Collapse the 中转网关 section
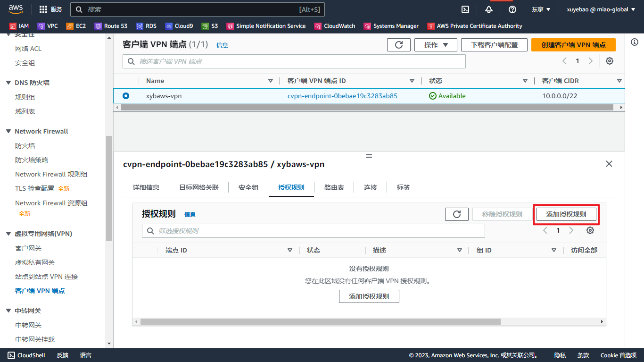 [x=8, y=311]
